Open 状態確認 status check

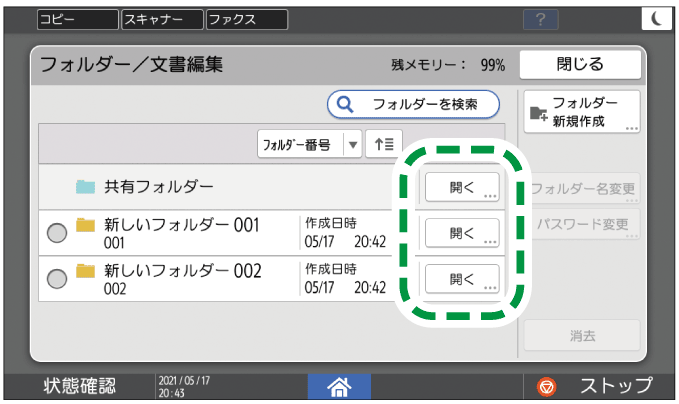pos(80,386)
